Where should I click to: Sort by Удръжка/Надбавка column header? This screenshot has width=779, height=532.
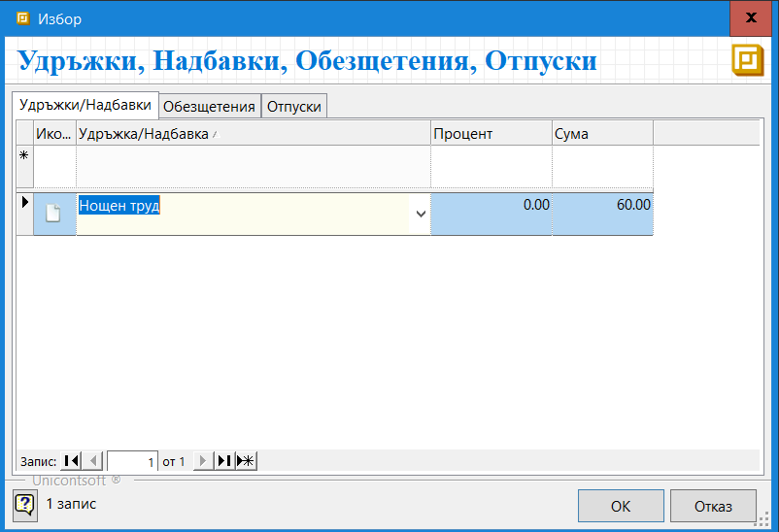coord(253,134)
